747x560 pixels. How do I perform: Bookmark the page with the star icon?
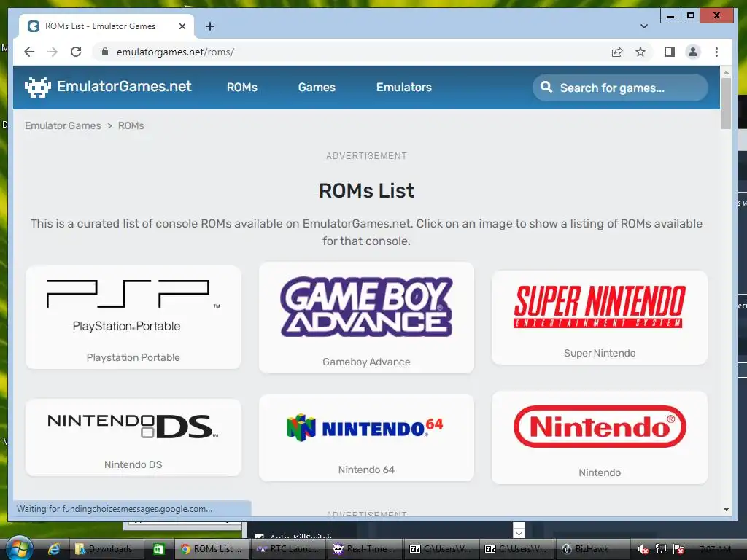tap(640, 52)
